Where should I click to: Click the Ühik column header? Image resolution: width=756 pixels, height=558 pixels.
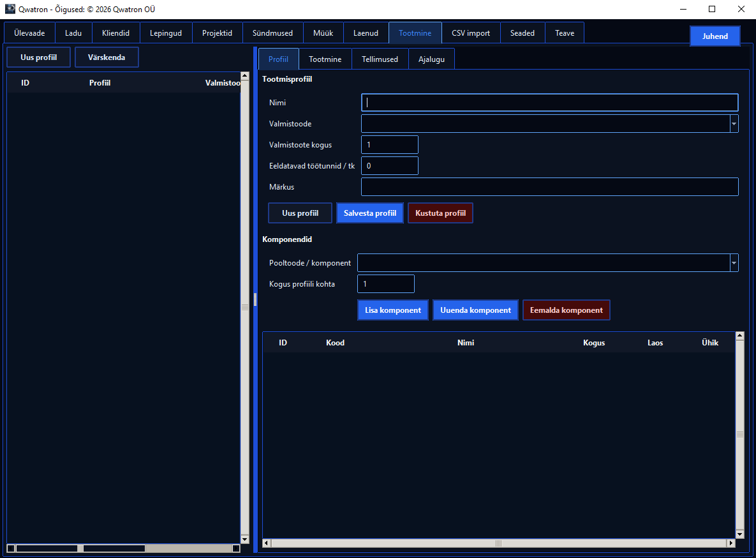tap(710, 343)
